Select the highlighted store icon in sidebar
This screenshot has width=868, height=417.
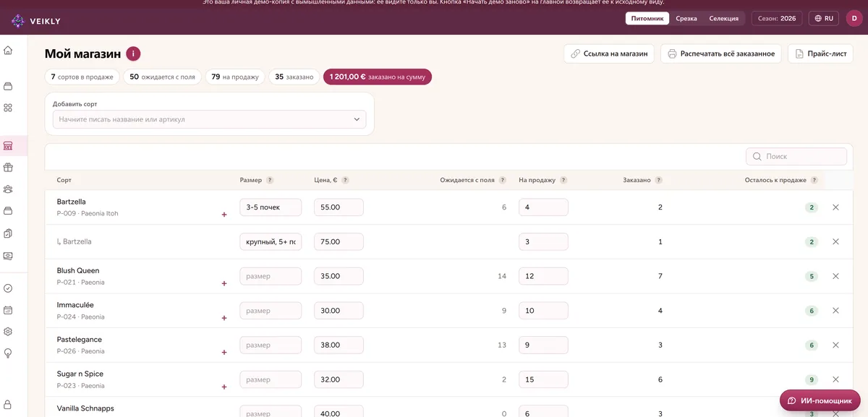coord(8,146)
